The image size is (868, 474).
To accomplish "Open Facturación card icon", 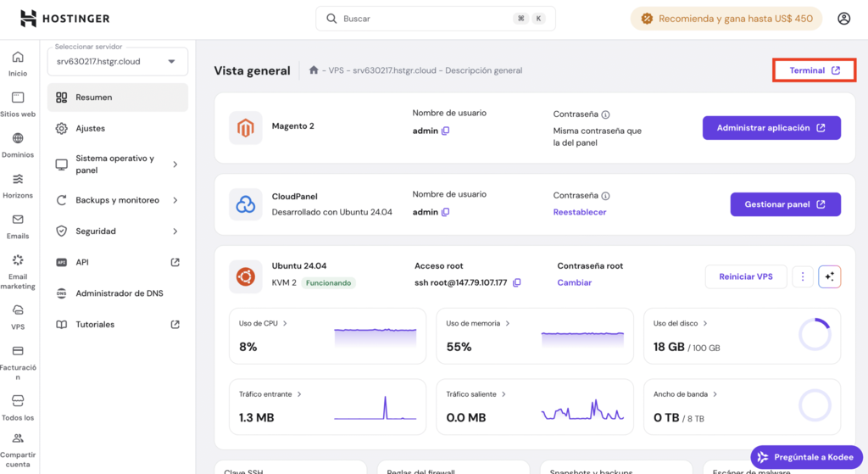I will (x=18, y=351).
